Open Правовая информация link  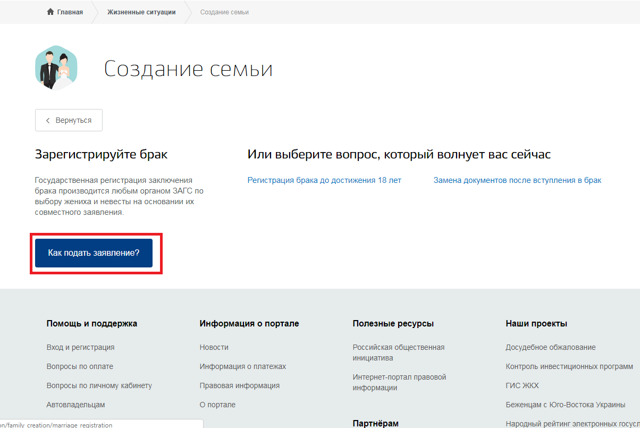tap(240, 386)
